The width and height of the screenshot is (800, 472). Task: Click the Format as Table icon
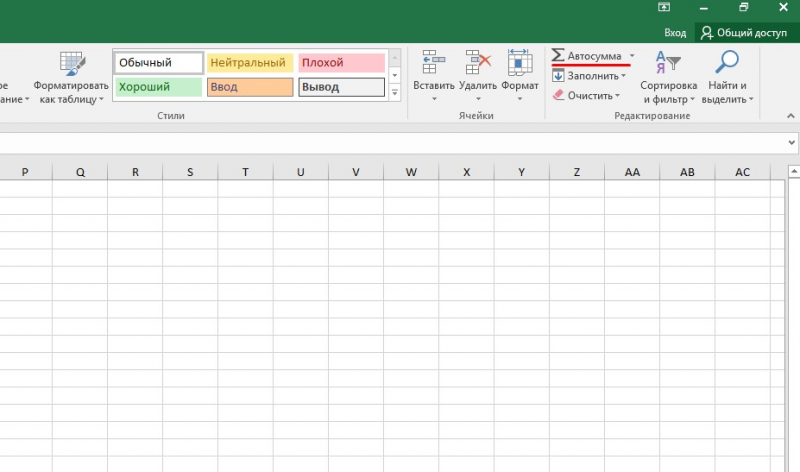pyautogui.click(x=72, y=63)
